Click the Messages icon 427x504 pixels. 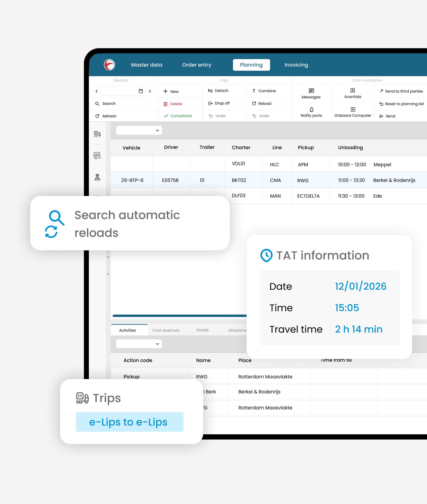tap(311, 91)
